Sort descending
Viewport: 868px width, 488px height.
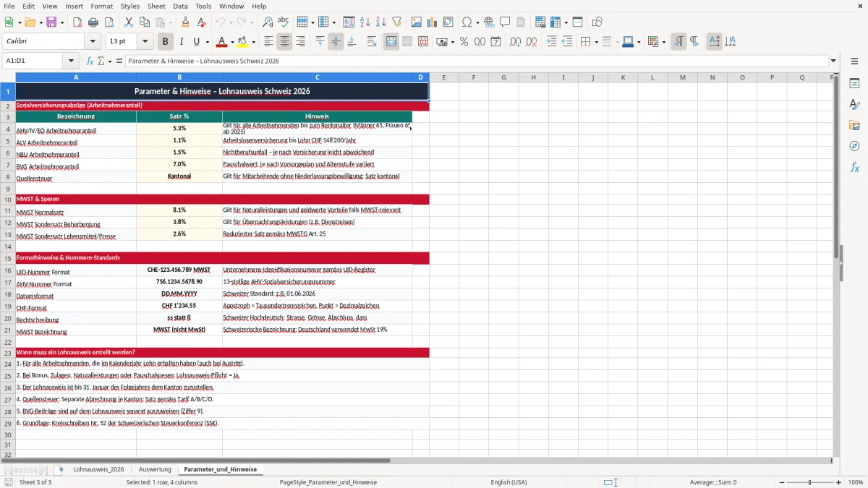pyautogui.click(x=380, y=22)
